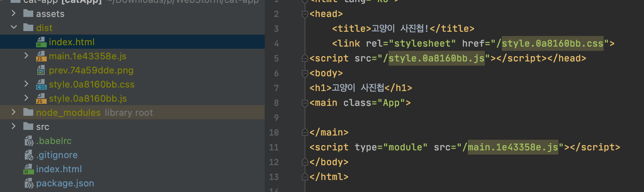Click the assets folder icon
This screenshot has width=644, height=192.
click(28, 13)
